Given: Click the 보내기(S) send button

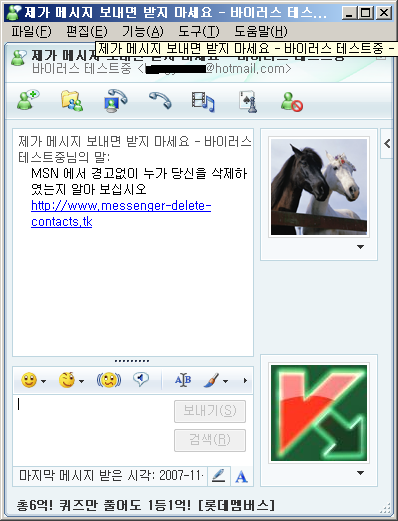Looking at the screenshot, I should pyautogui.click(x=210, y=411).
